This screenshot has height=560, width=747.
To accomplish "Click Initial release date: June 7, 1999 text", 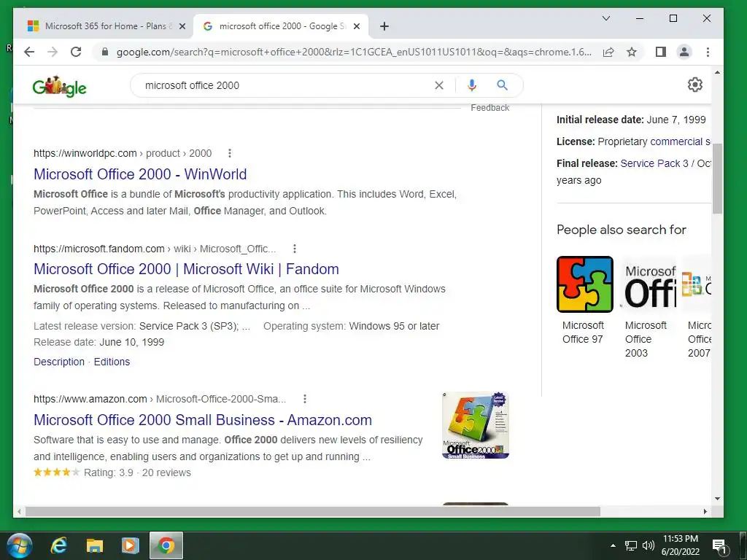I will (631, 120).
